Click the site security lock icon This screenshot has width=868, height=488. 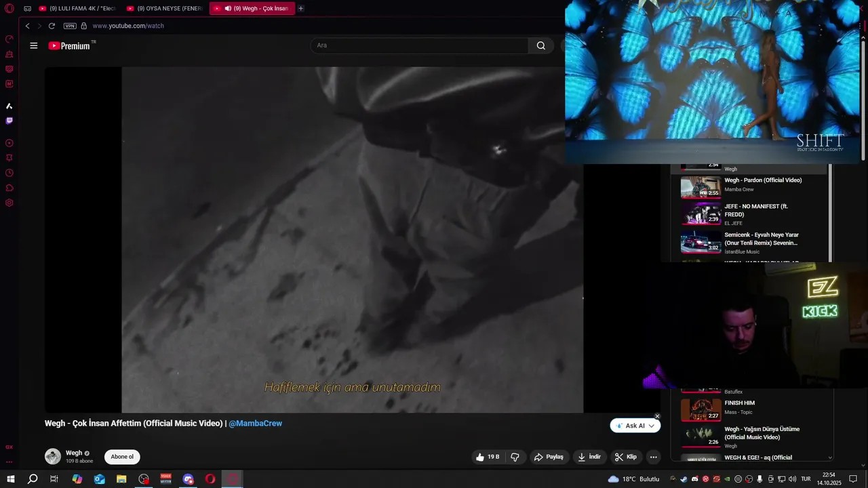click(x=84, y=26)
